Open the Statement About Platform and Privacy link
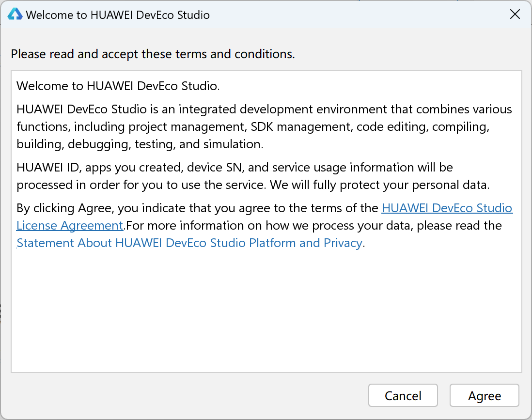The width and height of the screenshot is (532, 420). [189, 243]
